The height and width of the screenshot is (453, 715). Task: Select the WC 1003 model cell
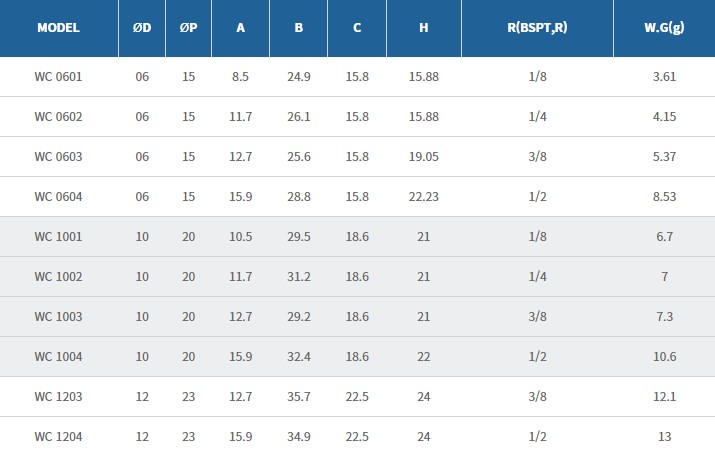click(58, 316)
